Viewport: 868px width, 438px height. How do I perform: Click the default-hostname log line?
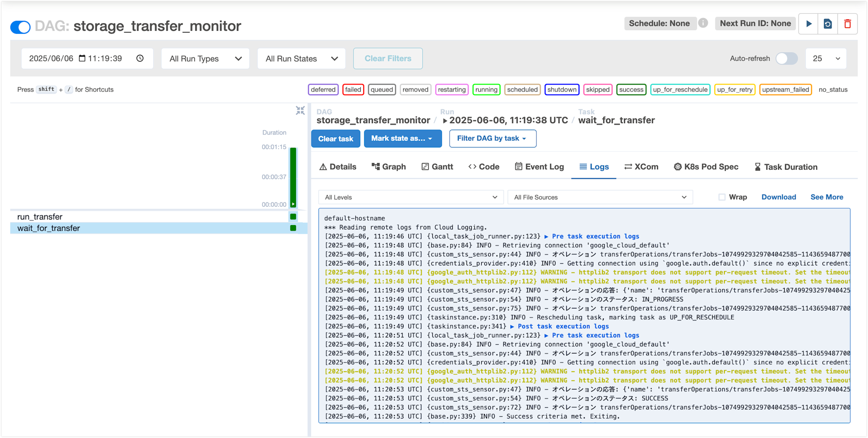tap(355, 219)
